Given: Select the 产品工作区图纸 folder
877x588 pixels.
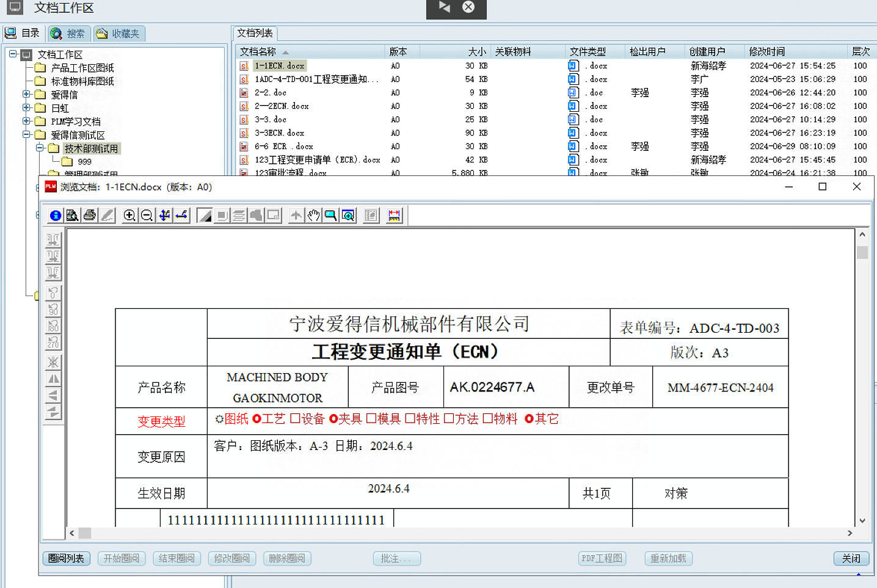Looking at the screenshot, I should point(82,68).
